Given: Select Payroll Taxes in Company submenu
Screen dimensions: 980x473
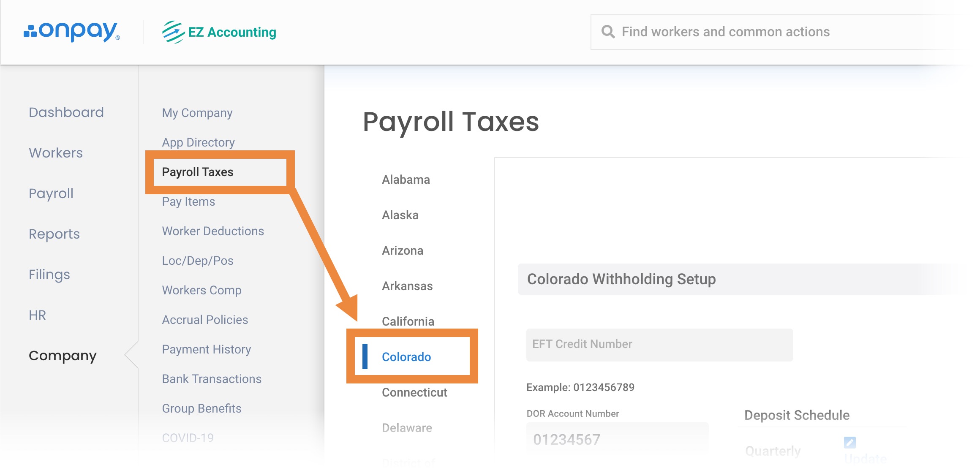Looking at the screenshot, I should [198, 172].
